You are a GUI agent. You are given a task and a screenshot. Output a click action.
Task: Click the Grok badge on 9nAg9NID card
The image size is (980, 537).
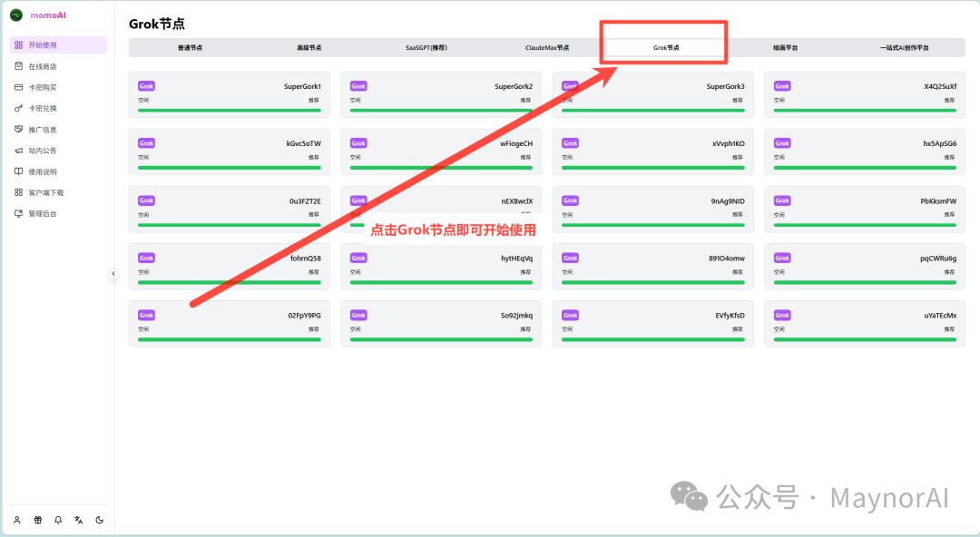click(x=571, y=200)
